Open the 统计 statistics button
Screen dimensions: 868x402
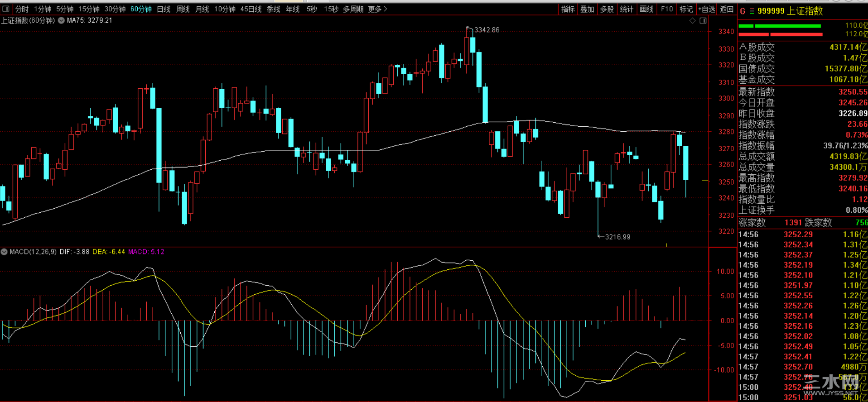pyautogui.click(x=627, y=9)
